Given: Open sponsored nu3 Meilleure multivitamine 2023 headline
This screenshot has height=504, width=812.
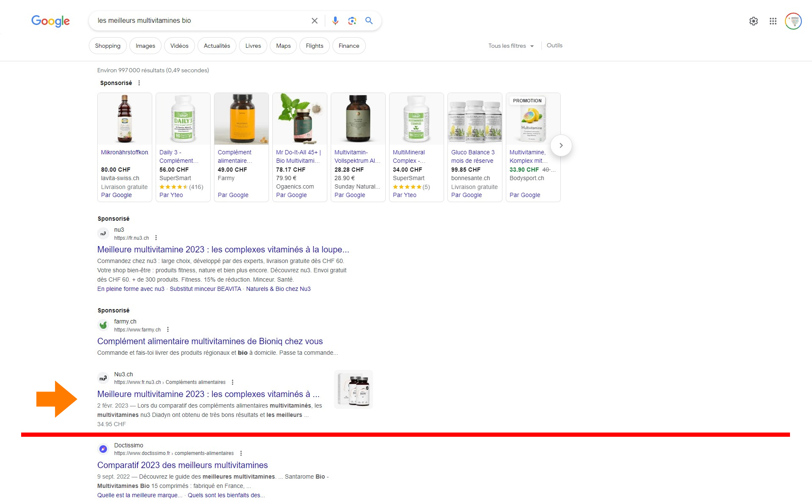Looking at the screenshot, I should coord(223,249).
